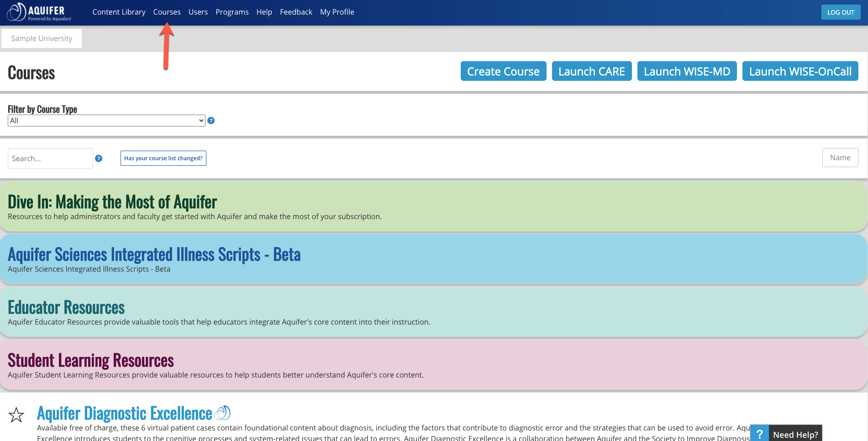
Task: Click the question mark on Need Help widget
Action: 759,434
